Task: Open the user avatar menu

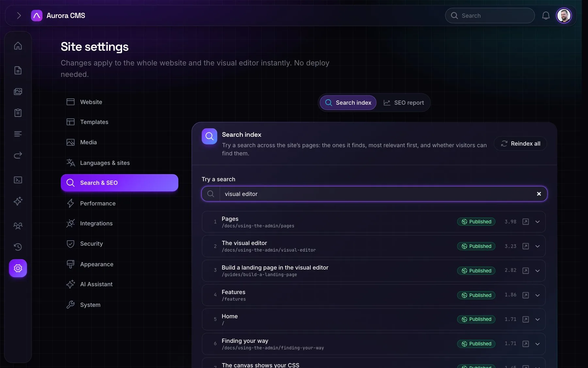Action: point(564,15)
